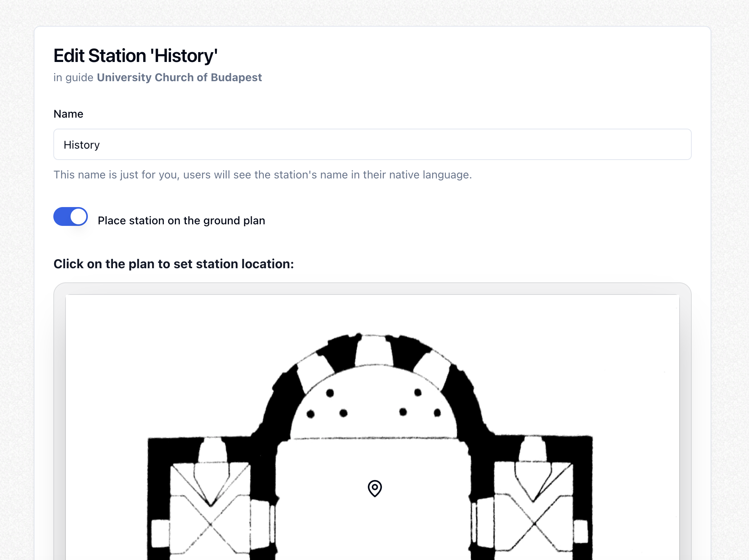Set station at right chapel vault crossing
This screenshot has width=749, height=560.
(534, 524)
